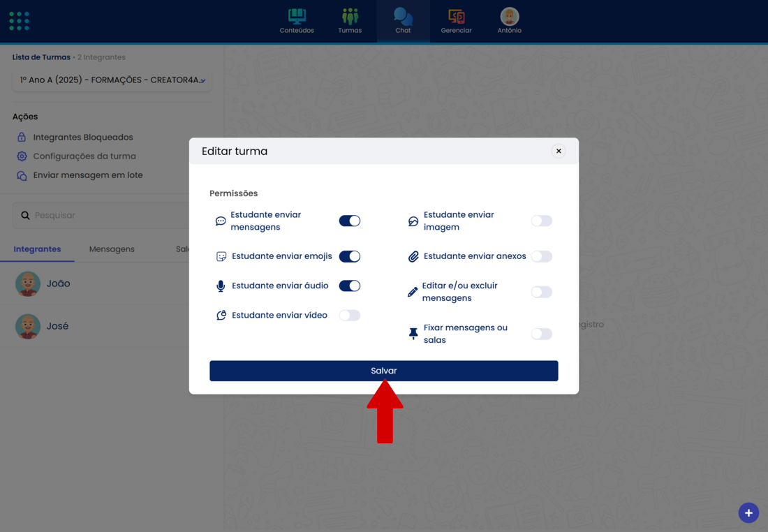This screenshot has width=768, height=532.
Task: Open Enviar mensagem em lote
Action: coord(87,175)
